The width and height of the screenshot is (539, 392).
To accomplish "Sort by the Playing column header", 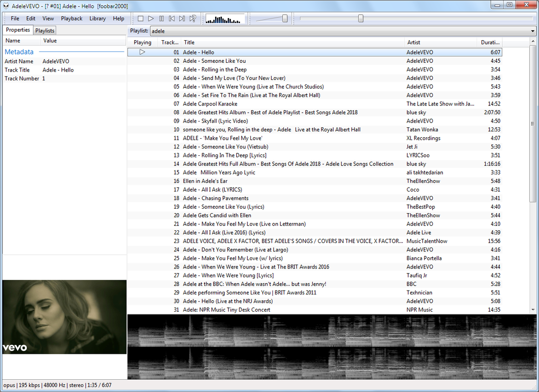I will (x=142, y=42).
